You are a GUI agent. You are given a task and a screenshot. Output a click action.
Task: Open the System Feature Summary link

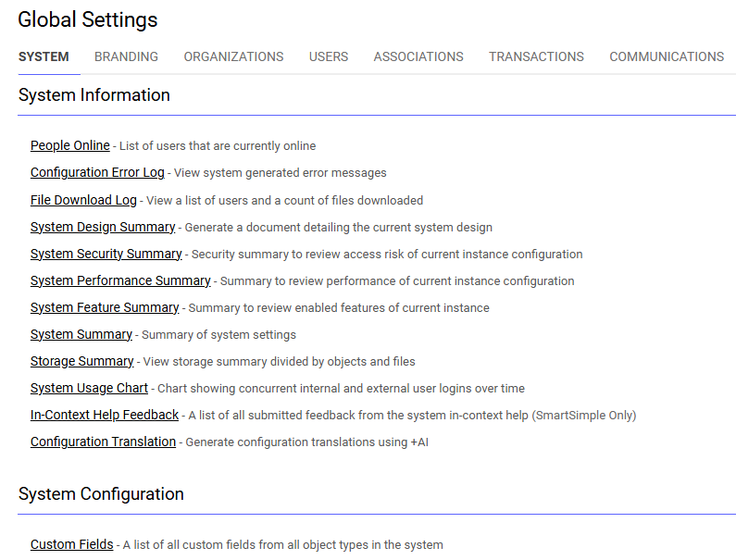[105, 307]
